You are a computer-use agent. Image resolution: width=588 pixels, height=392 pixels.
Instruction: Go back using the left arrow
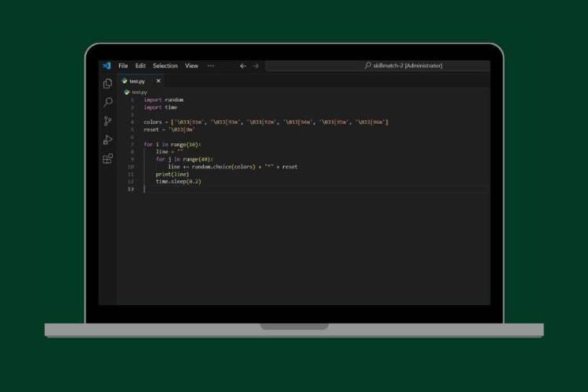243,66
